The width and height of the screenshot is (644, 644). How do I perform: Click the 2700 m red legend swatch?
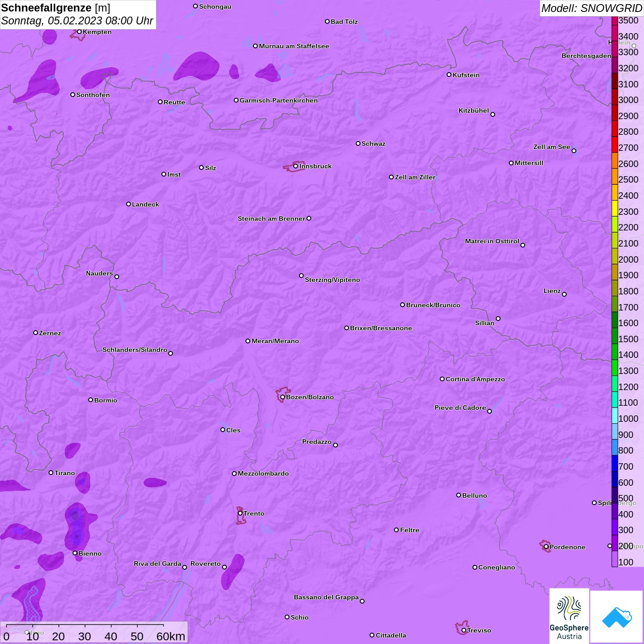click(615, 144)
